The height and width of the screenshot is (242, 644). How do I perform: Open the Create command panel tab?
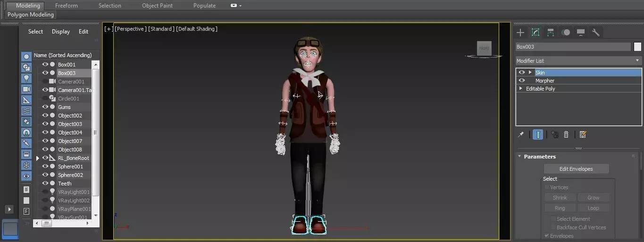pyautogui.click(x=520, y=32)
